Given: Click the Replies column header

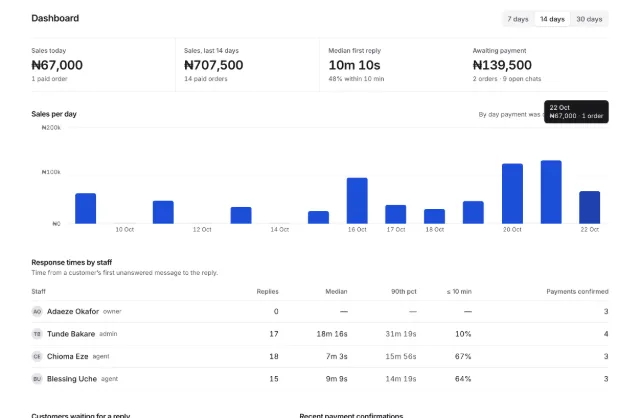Looking at the screenshot, I should [267, 291].
